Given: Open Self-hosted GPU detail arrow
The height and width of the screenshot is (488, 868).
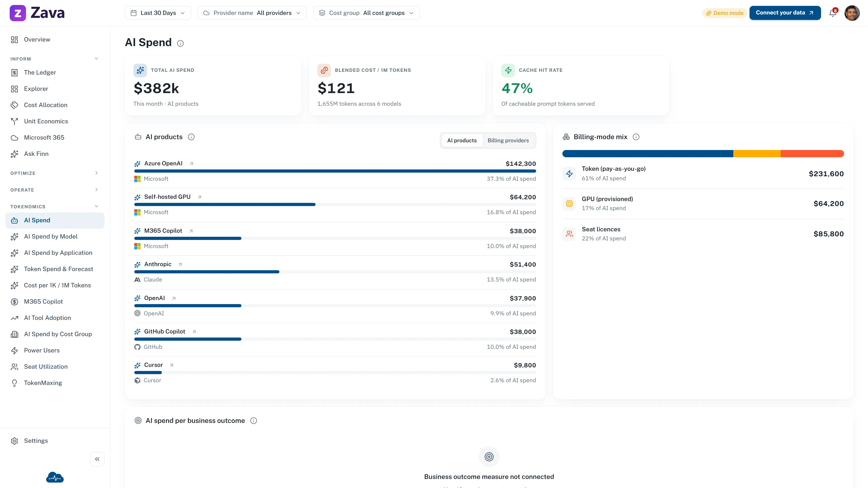Looking at the screenshot, I should [x=199, y=197].
